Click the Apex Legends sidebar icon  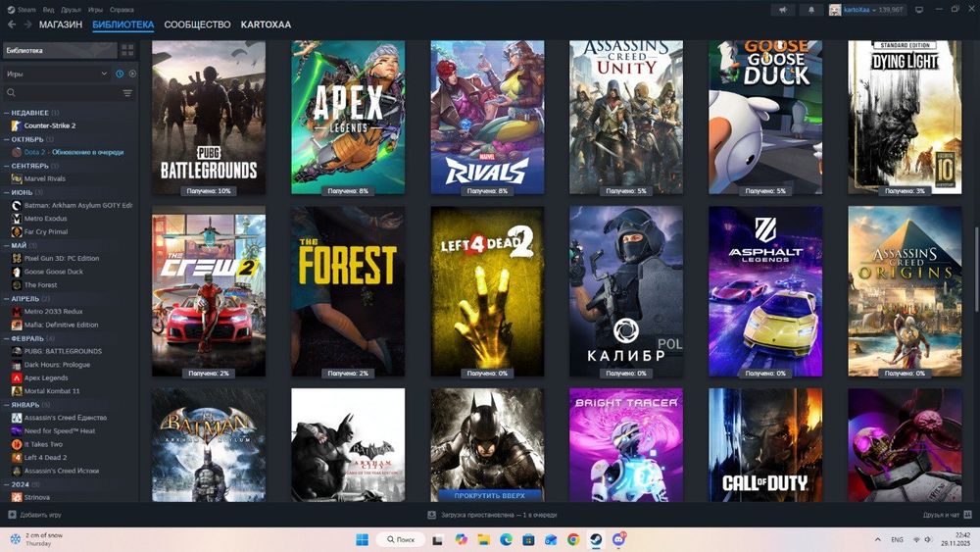point(17,377)
